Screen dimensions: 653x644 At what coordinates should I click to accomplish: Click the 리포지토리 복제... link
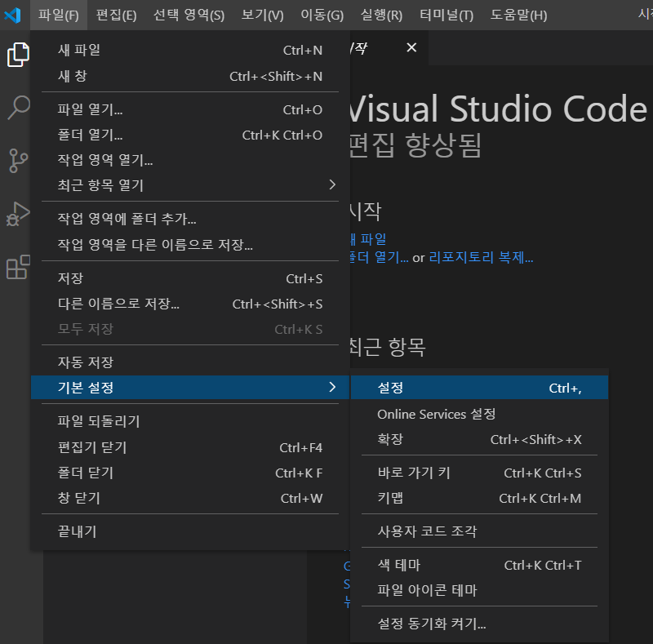pos(481,257)
